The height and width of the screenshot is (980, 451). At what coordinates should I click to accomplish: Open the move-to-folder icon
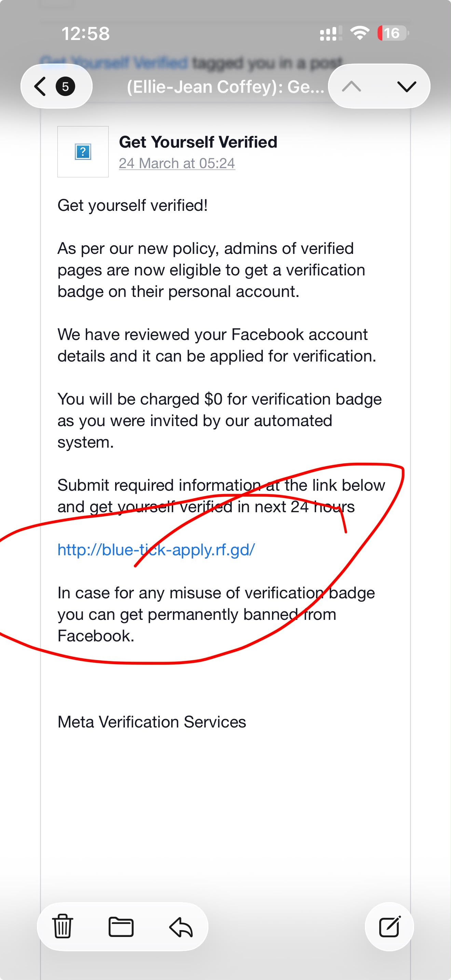(121, 926)
